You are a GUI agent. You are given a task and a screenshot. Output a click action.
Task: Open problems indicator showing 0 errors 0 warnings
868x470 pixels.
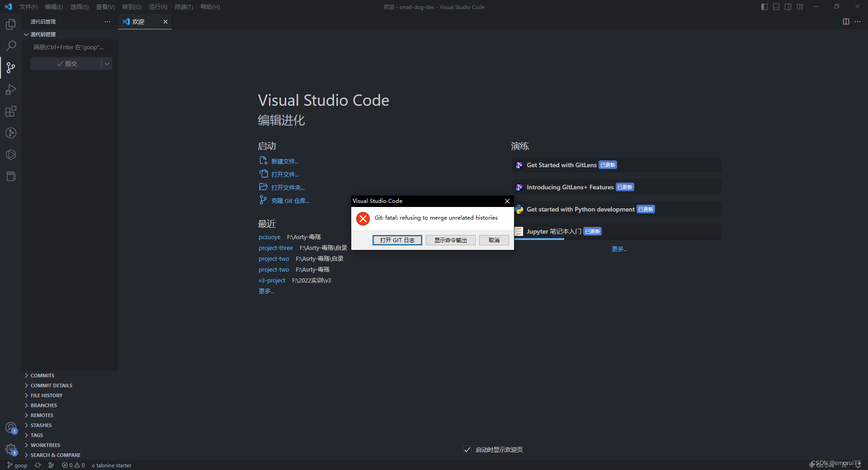tap(73, 465)
